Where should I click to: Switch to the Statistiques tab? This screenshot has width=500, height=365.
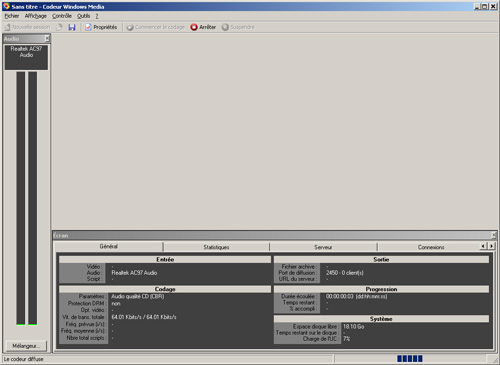tap(216, 247)
